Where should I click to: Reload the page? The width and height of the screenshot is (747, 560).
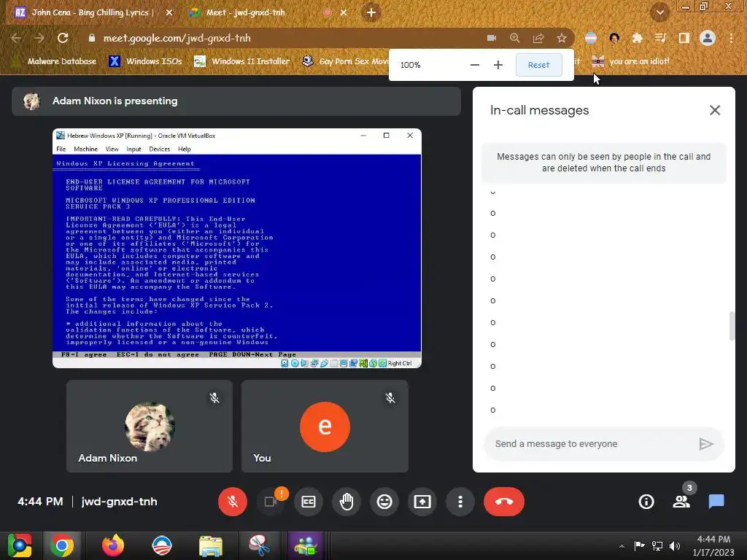63,38
